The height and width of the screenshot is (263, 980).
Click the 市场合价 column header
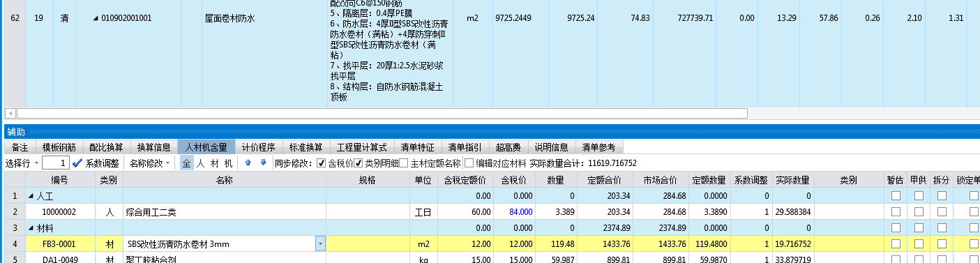[660, 180]
